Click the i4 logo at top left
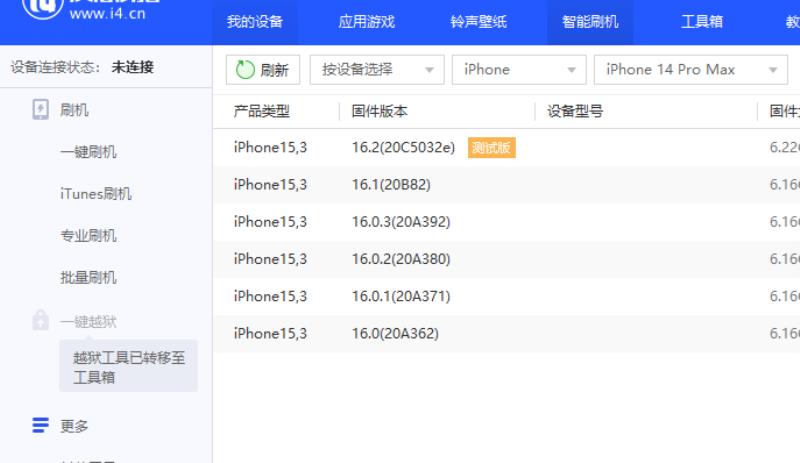 tap(43, 7)
